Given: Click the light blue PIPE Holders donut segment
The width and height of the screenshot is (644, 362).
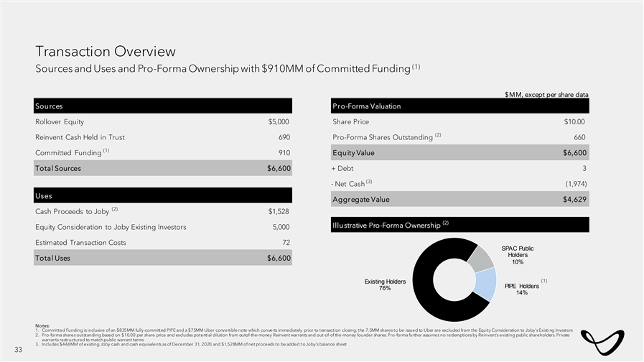Looking at the screenshot, I should 486,284.
